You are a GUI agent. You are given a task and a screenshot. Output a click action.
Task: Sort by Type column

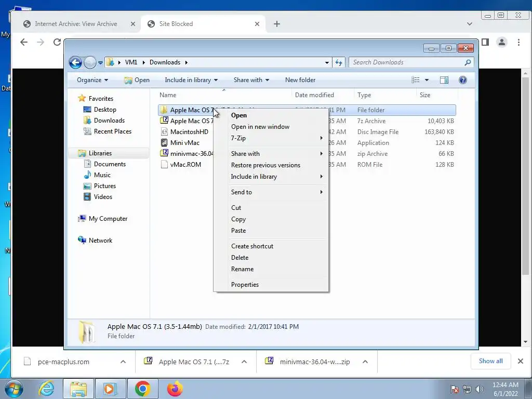(x=385, y=95)
